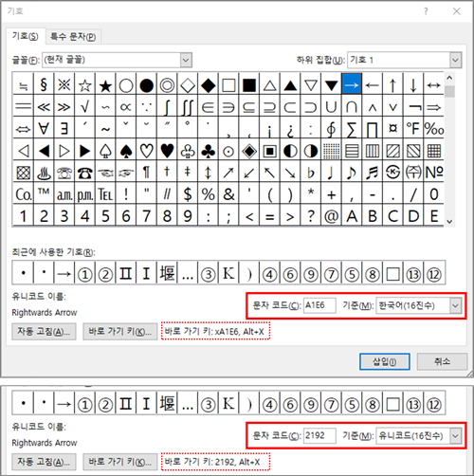Select the outlined white star symbol

pyautogui.click(x=84, y=84)
